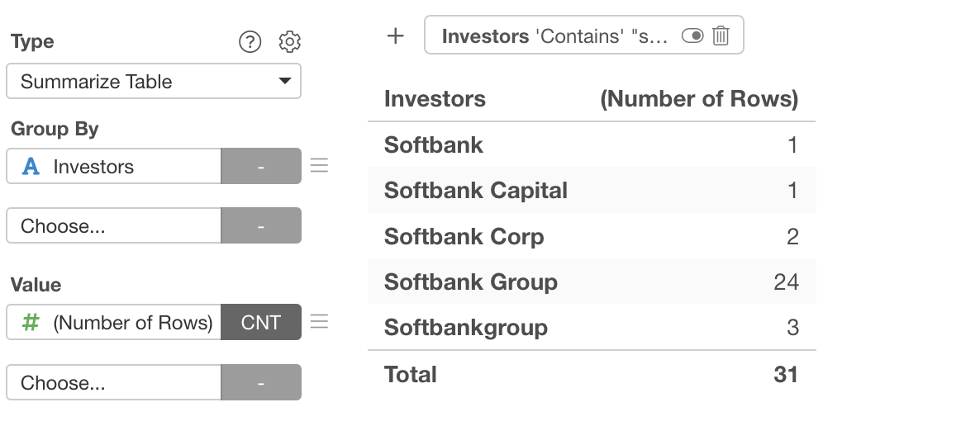Select the Softbank Group table row
Image resolution: width=980 pixels, height=426 pixels.
point(592,282)
